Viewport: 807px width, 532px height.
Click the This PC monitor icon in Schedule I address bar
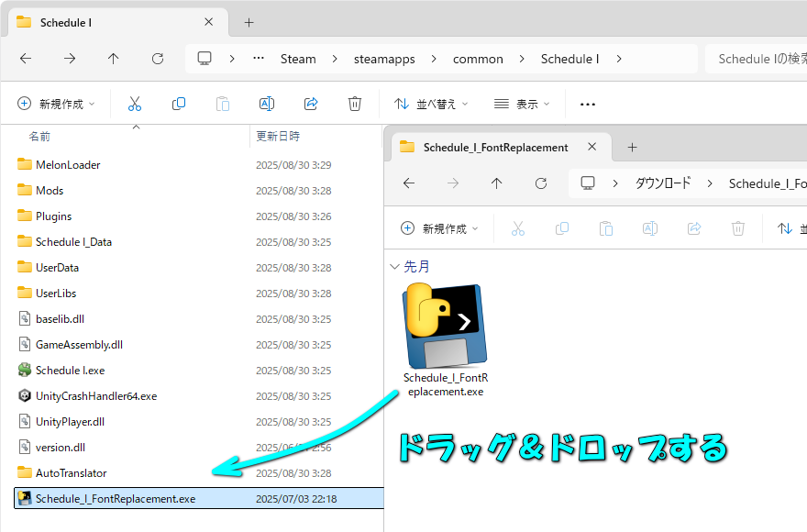click(x=205, y=58)
